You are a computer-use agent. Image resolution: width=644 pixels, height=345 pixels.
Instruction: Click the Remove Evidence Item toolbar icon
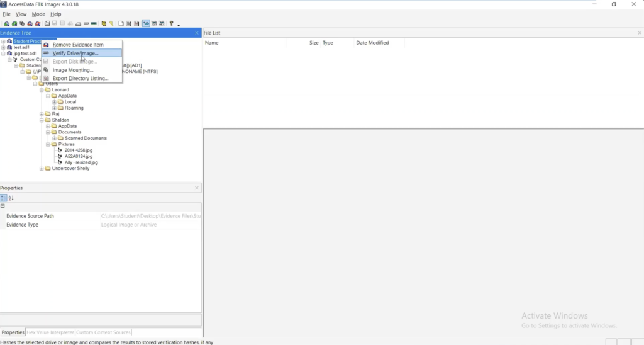tap(30, 23)
